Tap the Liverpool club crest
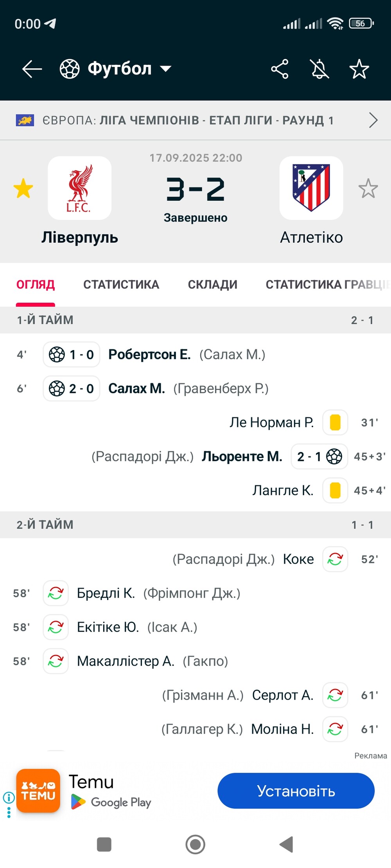The height and width of the screenshot is (868, 391). [x=80, y=188]
